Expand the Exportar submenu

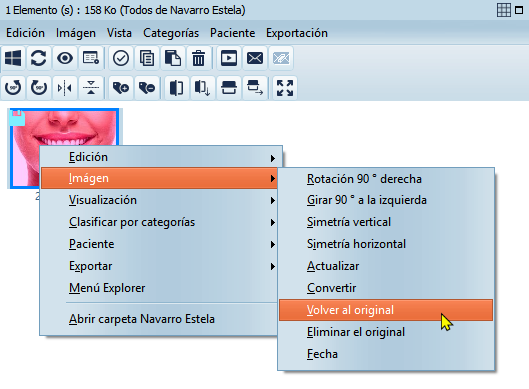[159, 266]
